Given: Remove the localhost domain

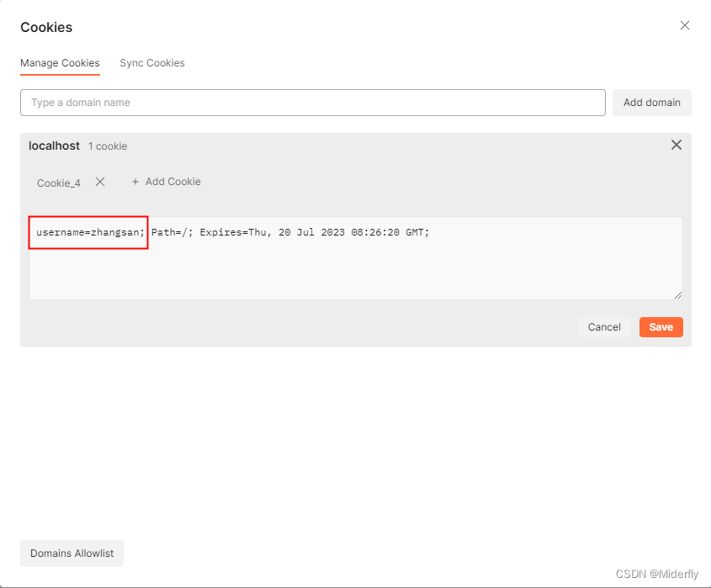Looking at the screenshot, I should (677, 145).
